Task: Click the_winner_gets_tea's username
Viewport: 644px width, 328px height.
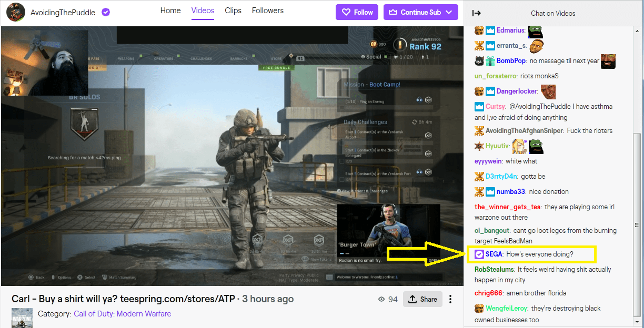Action: [x=507, y=207]
